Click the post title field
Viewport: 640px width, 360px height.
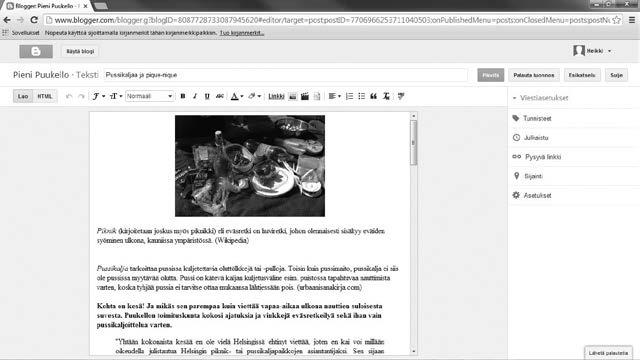tap(285, 75)
